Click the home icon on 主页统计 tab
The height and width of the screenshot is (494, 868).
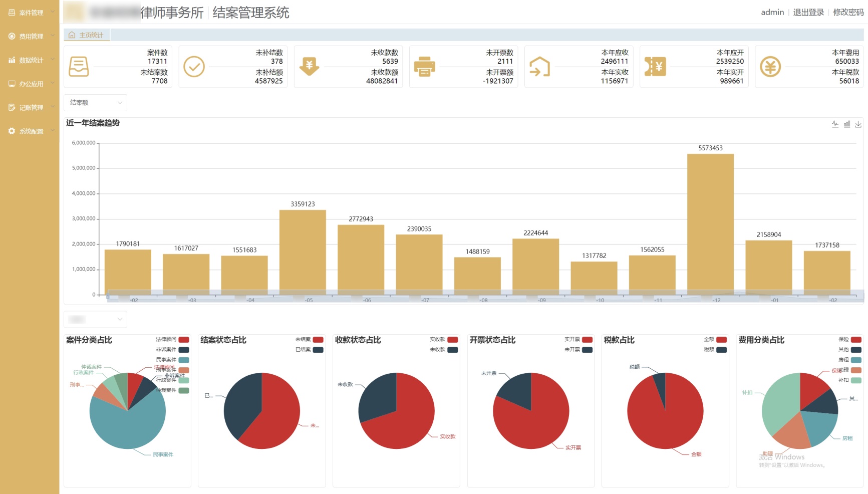point(72,35)
